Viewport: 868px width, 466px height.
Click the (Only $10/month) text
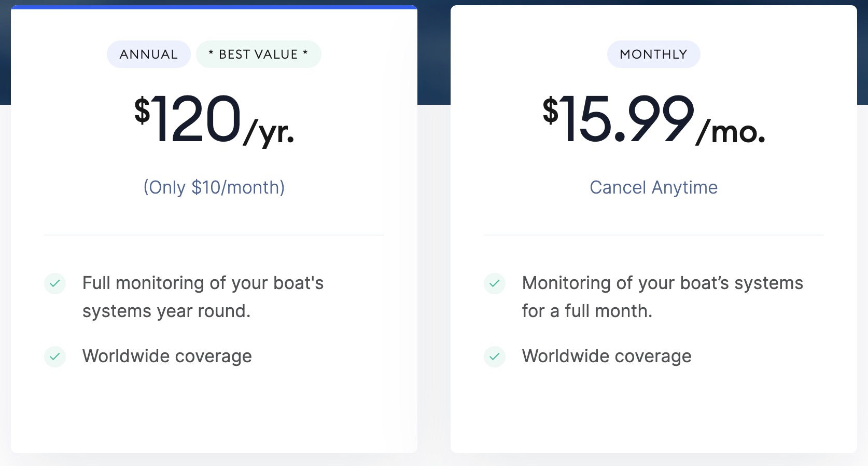[214, 187]
